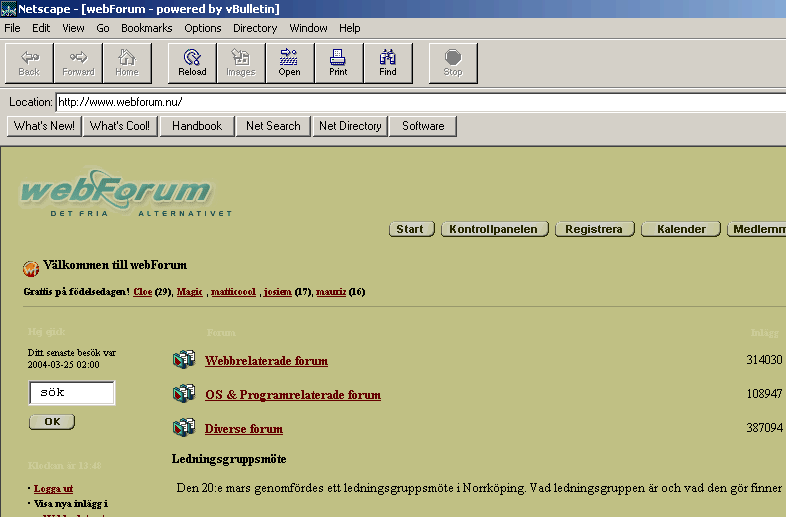Open matticoool's member profile link

click(x=233, y=292)
